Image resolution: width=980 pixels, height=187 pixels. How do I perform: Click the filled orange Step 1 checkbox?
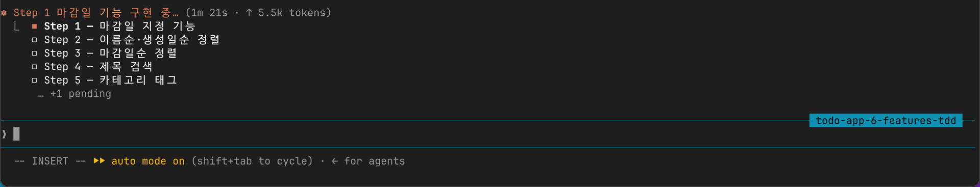tap(34, 26)
